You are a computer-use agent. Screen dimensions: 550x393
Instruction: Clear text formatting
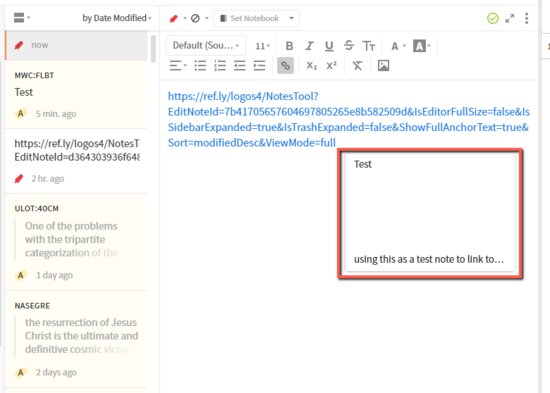[x=357, y=66]
